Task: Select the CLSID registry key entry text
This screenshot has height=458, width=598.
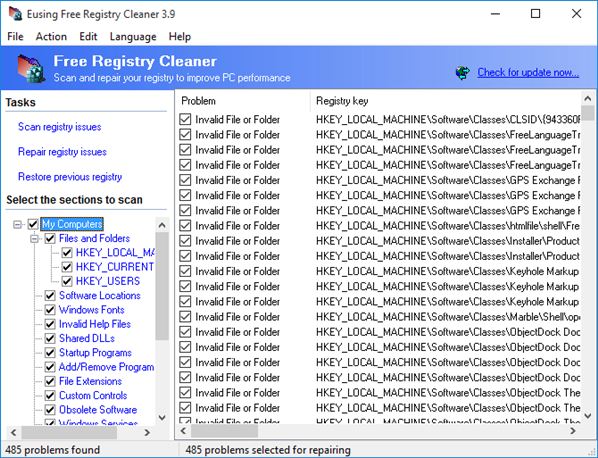Action: (448, 119)
